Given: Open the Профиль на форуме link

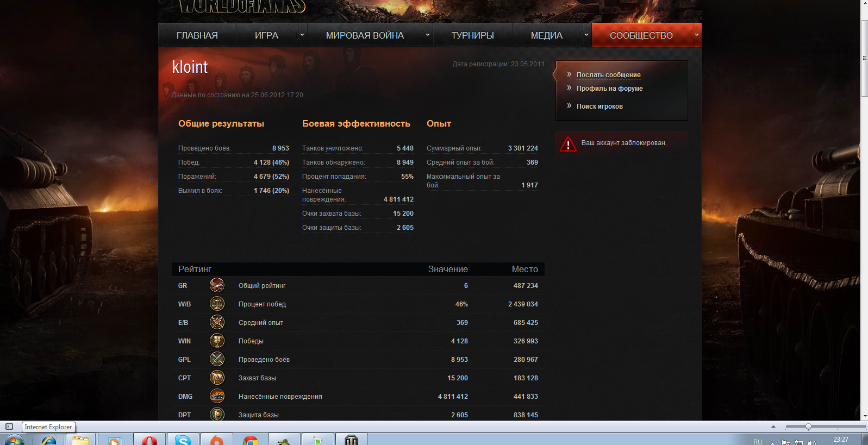Looking at the screenshot, I should (609, 89).
